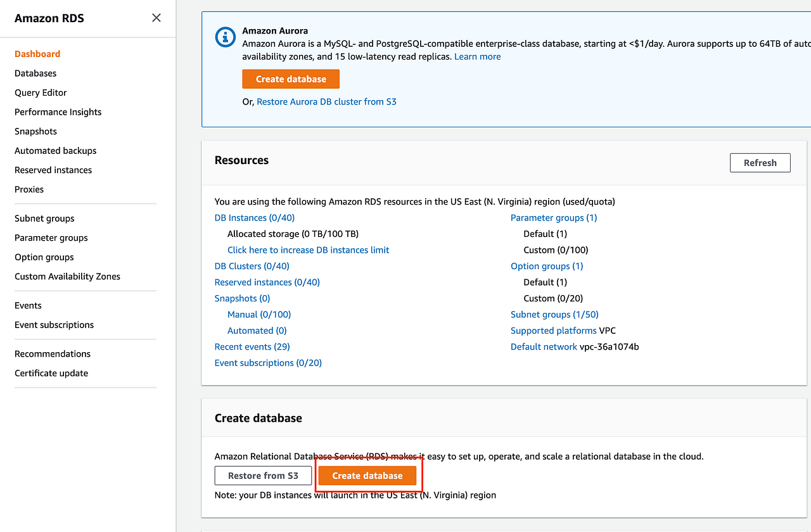Open Query Editor from the sidebar
811x532 pixels.
[41, 92]
